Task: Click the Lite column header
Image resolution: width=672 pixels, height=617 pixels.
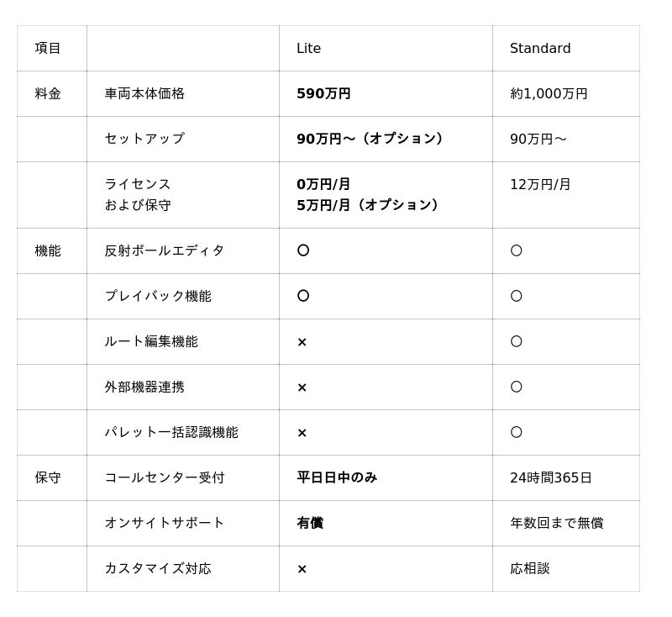Action: [308, 49]
